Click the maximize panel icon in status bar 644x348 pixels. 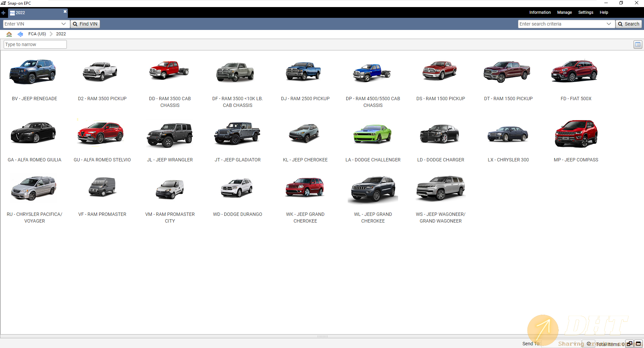pyautogui.click(x=638, y=344)
